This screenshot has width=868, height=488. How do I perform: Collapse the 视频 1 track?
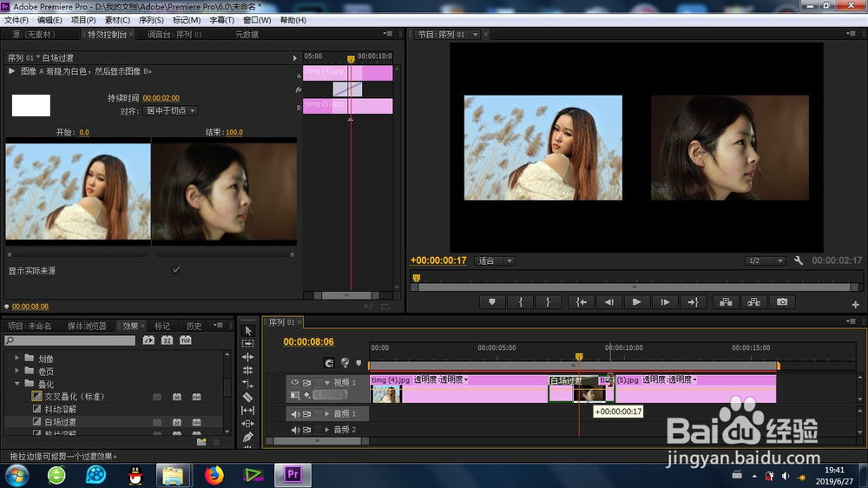pos(327,383)
